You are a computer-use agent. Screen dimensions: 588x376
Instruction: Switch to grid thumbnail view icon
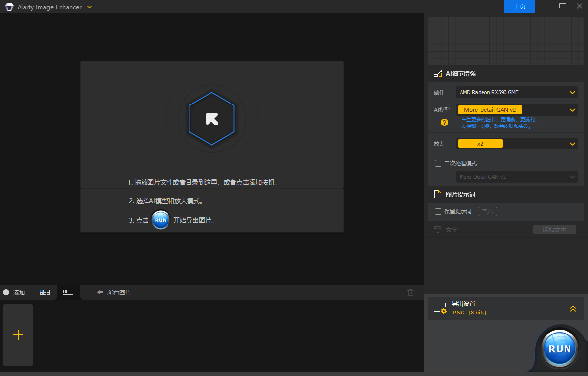point(45,292)
